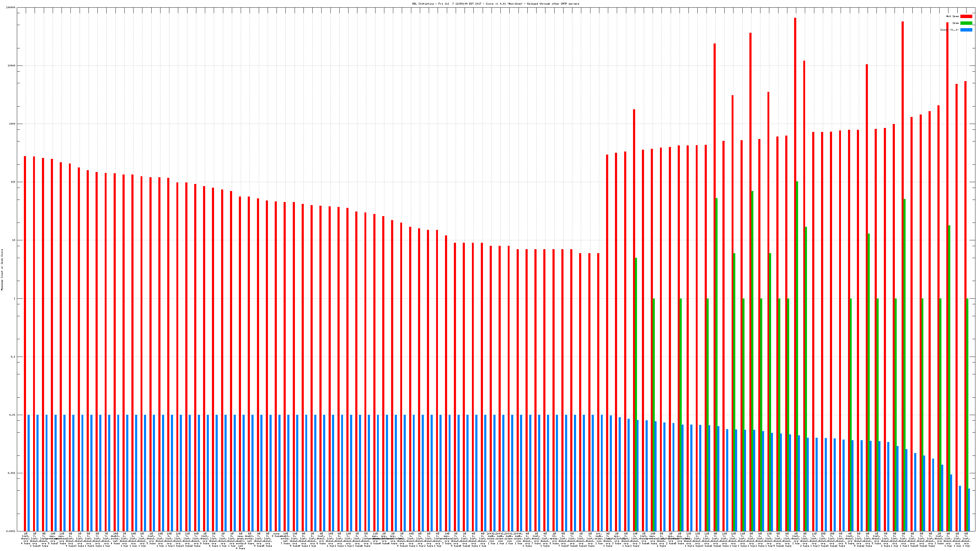The width and height of the screenshot is (980, 551).
Task: Click the 1000 y-axis tick label
Action: [x=13, y=124]
